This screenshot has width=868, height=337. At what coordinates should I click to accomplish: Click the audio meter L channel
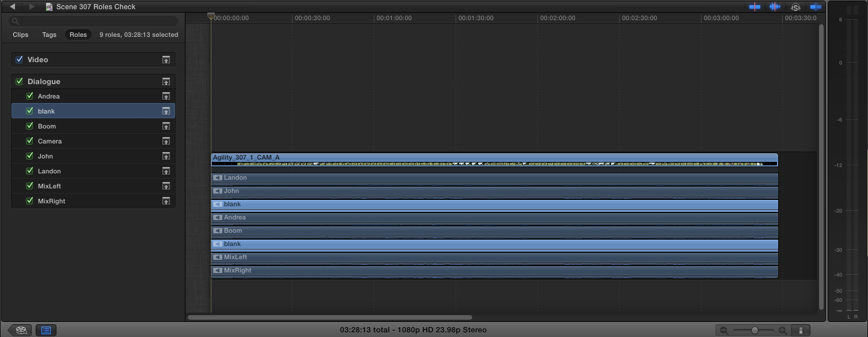click(x=848, y=167)
